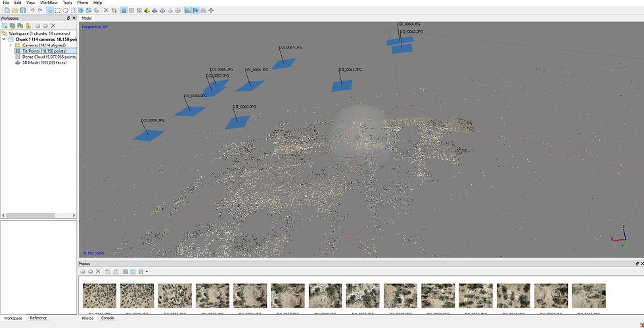Image resolution: width=644 pixels, height=328 pixels.
Task: Open the Help menu
Action: [97, 3]
